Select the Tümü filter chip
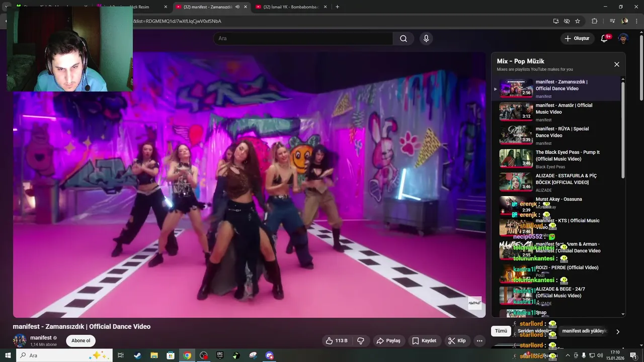The width and height of the screenshot is (644, 362). (x=501, y=331)
